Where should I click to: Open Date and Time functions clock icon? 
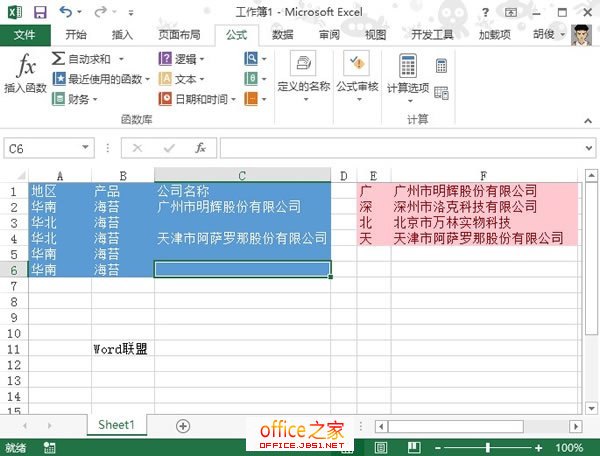pos(165,99)
